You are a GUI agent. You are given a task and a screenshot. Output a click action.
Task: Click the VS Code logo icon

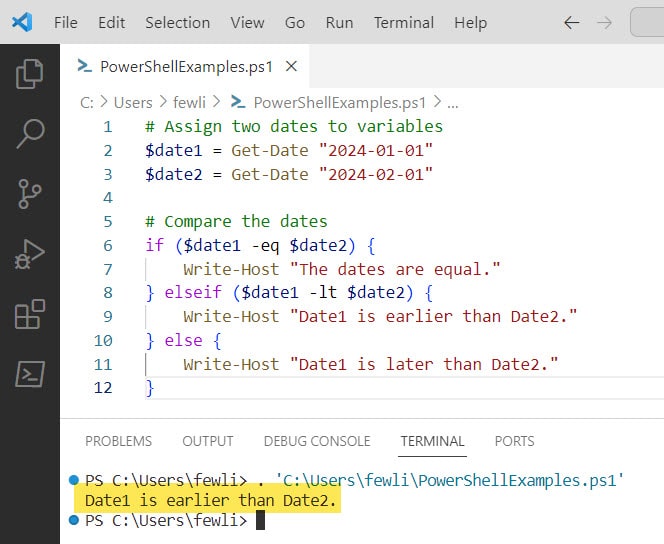(22, 22)
